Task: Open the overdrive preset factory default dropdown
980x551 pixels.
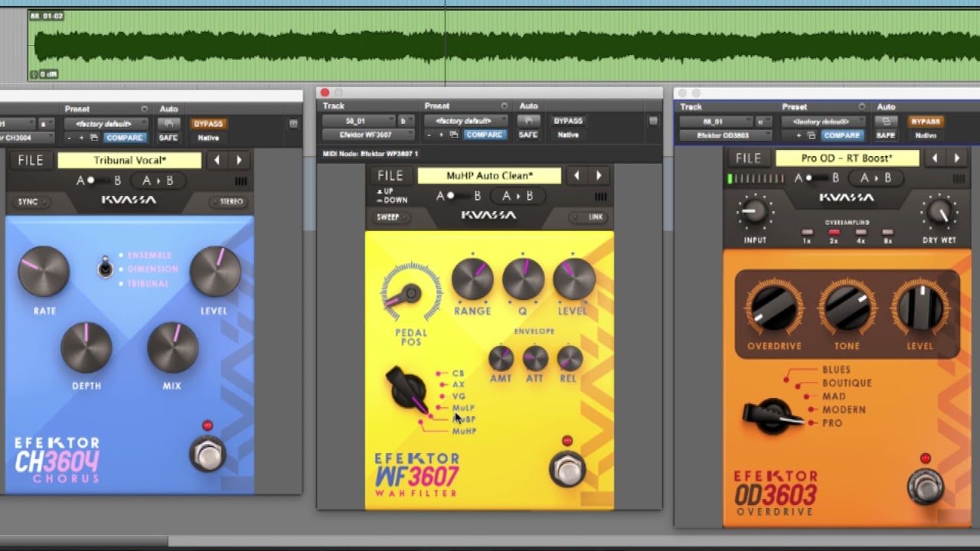Action: (x=824, y=122)
